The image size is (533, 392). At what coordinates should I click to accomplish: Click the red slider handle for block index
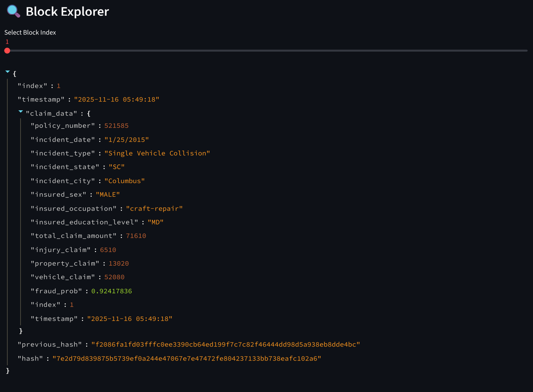(x=7, y=51)
